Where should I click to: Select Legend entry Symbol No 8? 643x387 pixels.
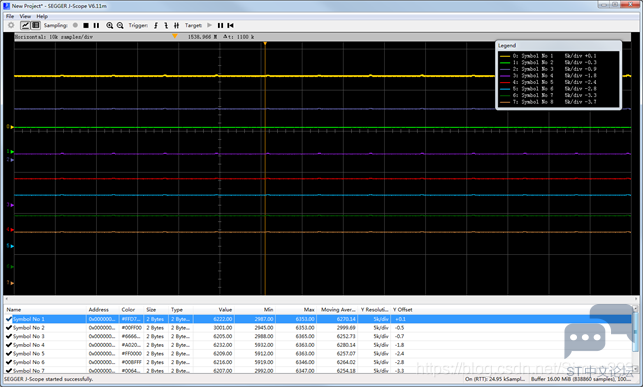click(x=548, y=102)
